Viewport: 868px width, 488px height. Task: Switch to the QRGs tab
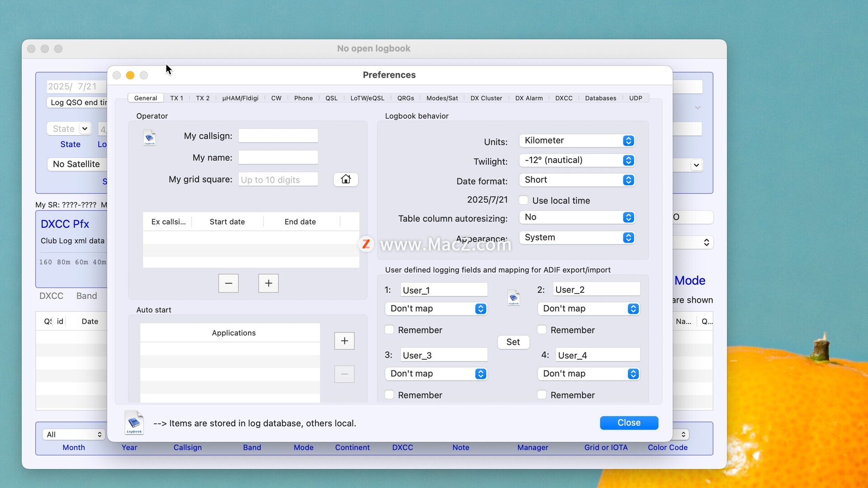point(406,98)
